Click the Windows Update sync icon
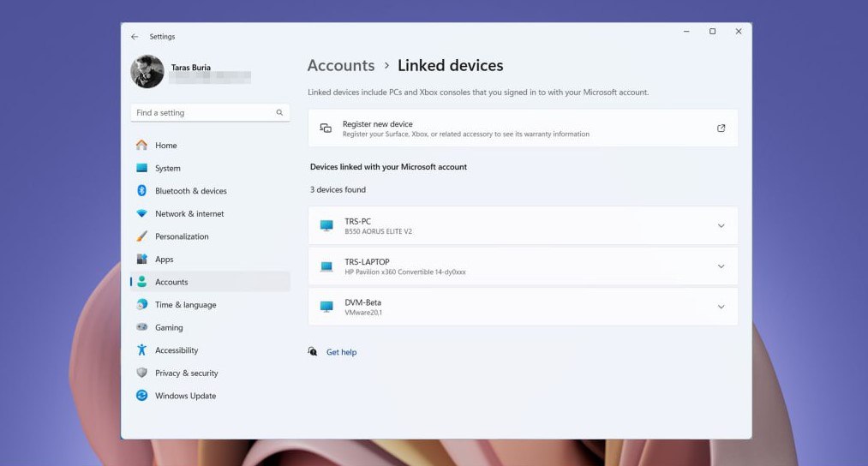 (141, 395)
